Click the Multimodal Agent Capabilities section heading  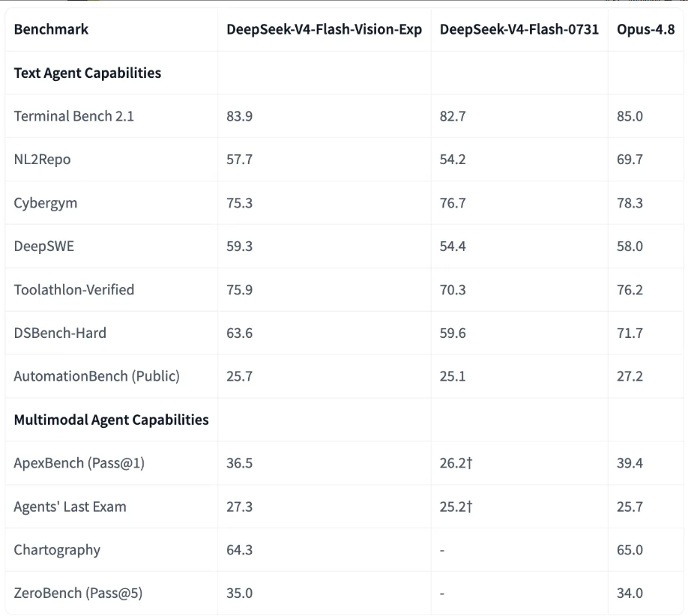point(112,420)
